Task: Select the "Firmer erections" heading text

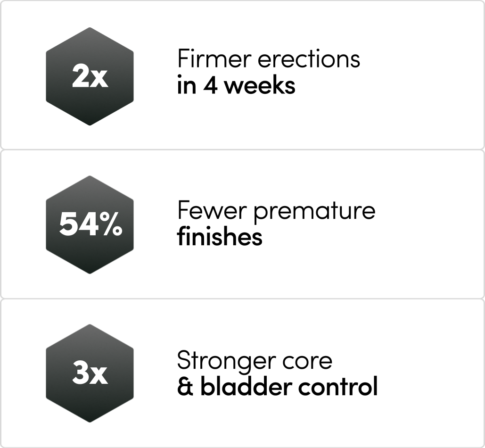Action: pyautogui.click(x=268, y=59)
